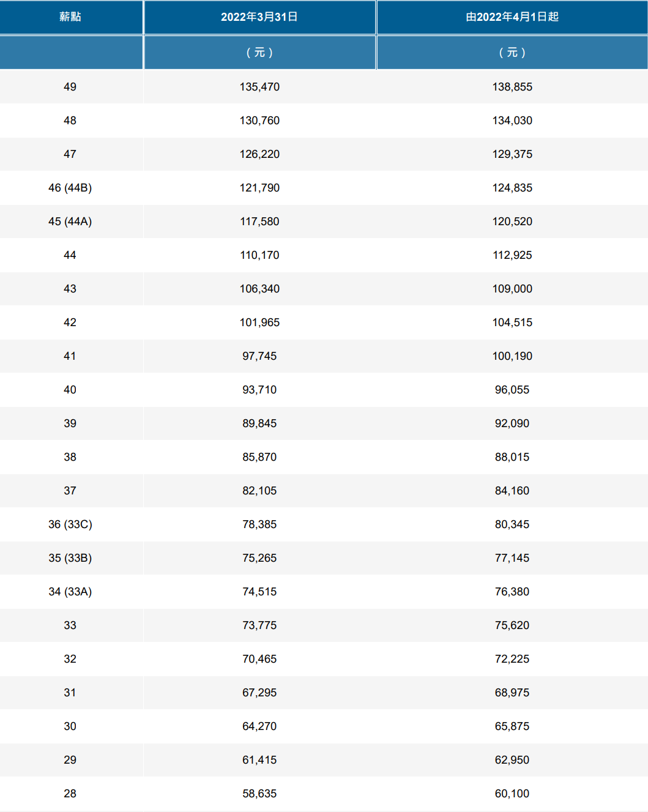Viewport: 648px width, 812px height.
Task: Select the 34 (33A) pay point
Action: point(70,592)
